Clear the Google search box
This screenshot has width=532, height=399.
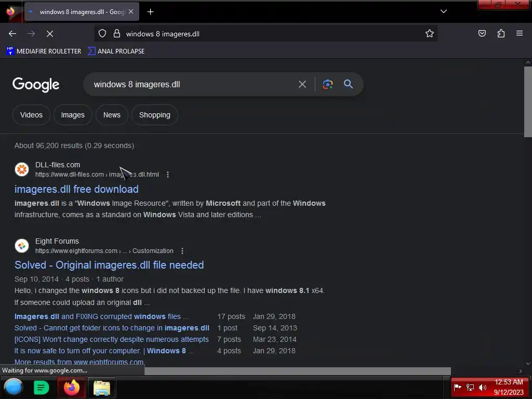(x=302, y=84)
